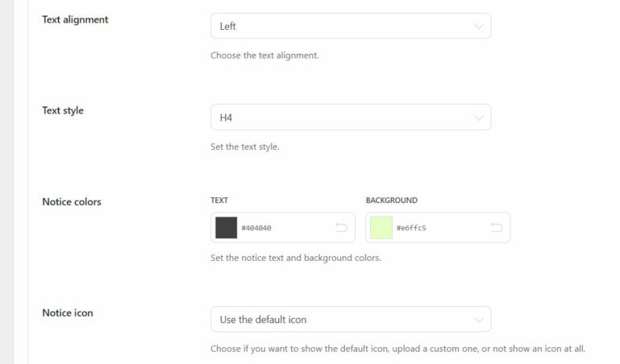620x364 pixels.
Task: Reset the notice background color
Action: [x=496, y=228]
